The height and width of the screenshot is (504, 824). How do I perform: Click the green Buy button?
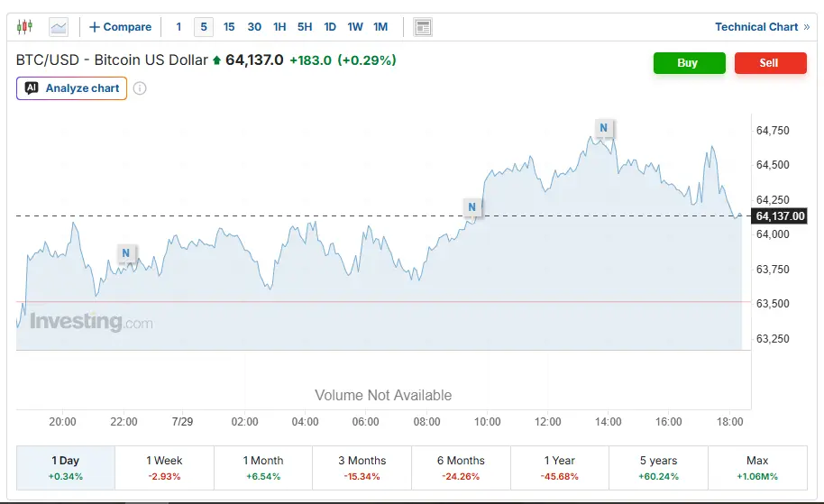pyautogui.click(x=690, y=63)
